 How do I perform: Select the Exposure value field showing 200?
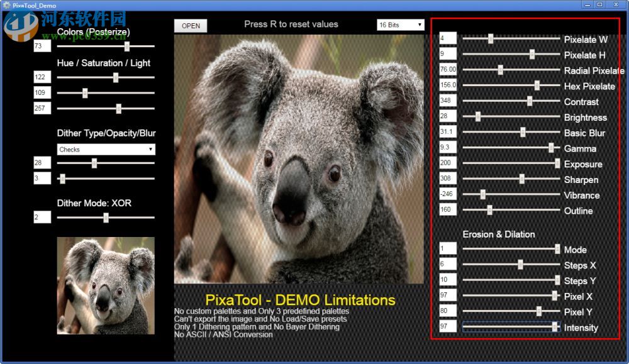click(447, 163)
